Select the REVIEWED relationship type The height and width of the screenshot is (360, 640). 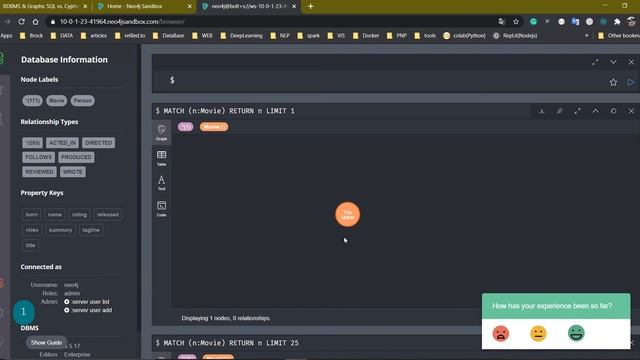pyautogui.click(x=39, y=172)
